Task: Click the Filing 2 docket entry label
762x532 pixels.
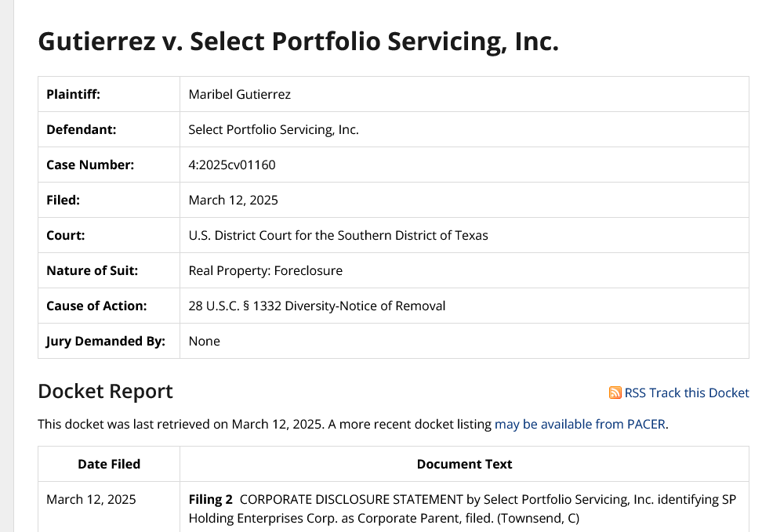Action: click(210, 499)
